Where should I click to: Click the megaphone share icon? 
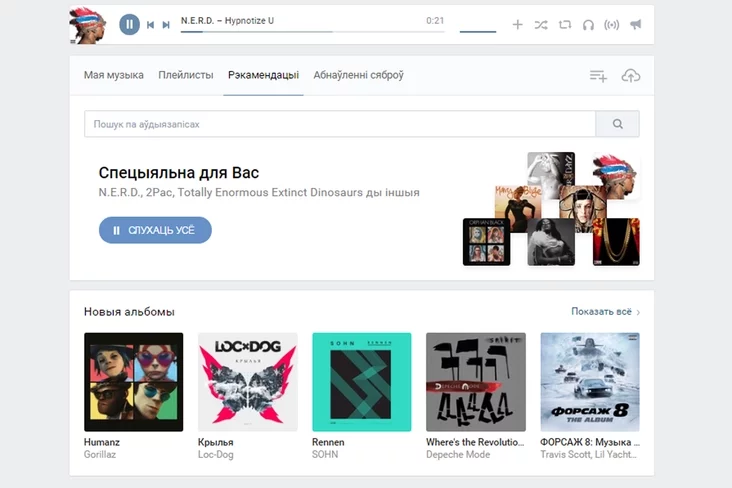635,24
